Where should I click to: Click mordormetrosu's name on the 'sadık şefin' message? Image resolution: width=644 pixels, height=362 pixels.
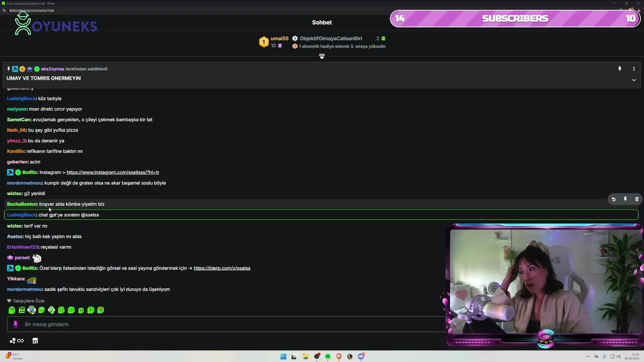point(25,290)
